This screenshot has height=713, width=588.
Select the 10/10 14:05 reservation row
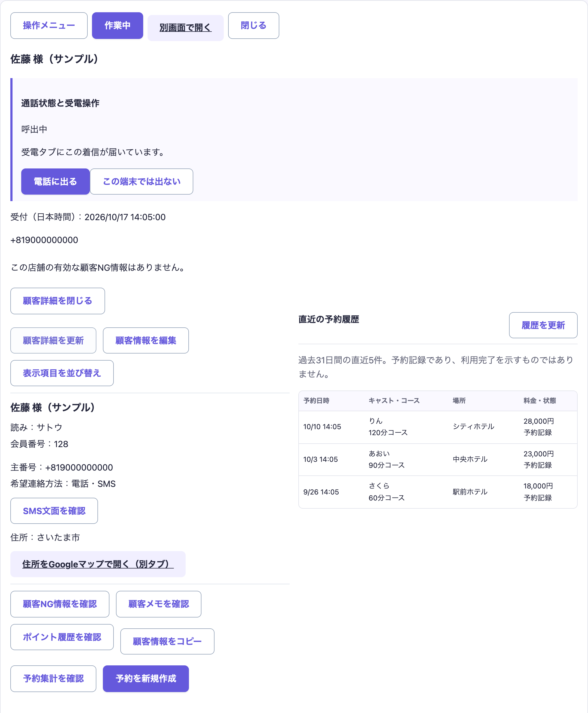(438, 427)
